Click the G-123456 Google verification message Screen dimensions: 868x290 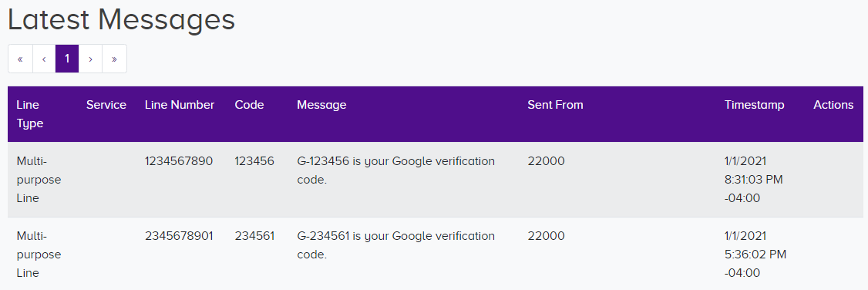[395, 170]
